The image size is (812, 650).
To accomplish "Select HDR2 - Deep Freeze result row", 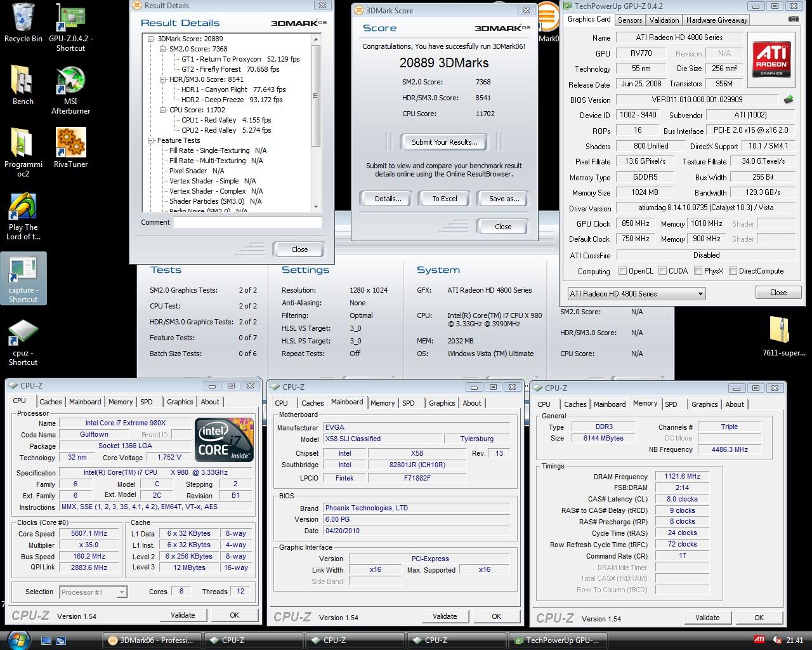I will coord(232,100).
